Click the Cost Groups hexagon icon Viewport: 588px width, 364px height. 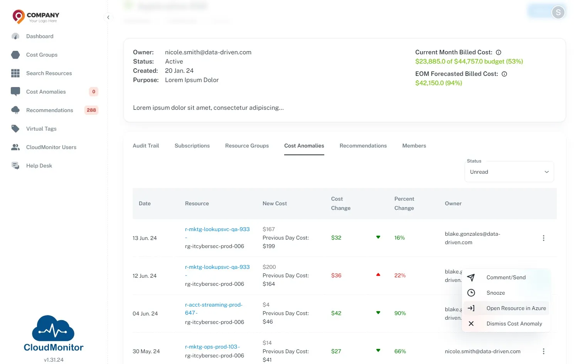[15, 55]
